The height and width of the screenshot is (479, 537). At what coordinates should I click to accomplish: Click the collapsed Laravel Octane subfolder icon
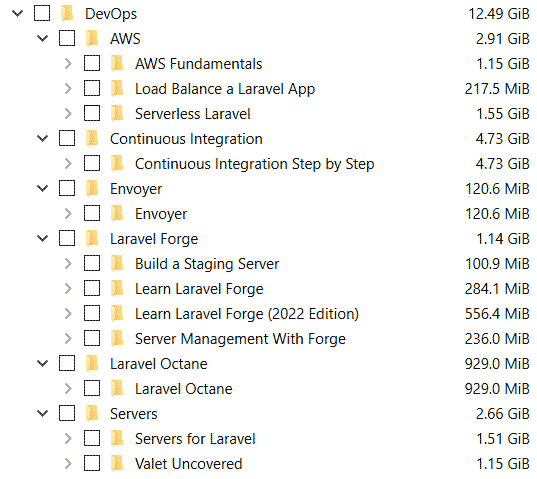tap(117, 389)
